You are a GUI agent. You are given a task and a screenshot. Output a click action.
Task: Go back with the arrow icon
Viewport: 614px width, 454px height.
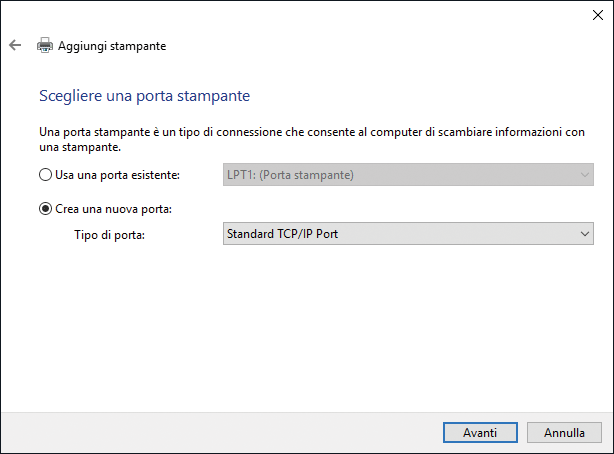coord(15,45)
